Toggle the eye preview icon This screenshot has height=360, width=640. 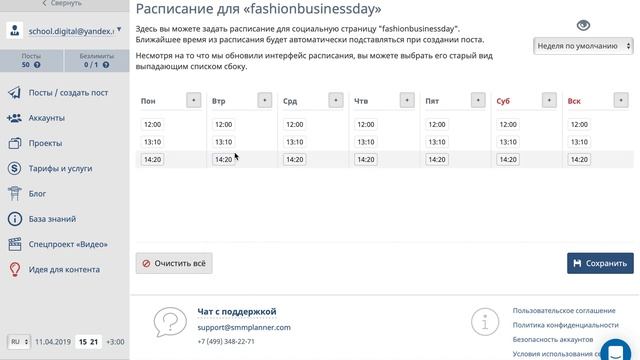coord(583,25)
